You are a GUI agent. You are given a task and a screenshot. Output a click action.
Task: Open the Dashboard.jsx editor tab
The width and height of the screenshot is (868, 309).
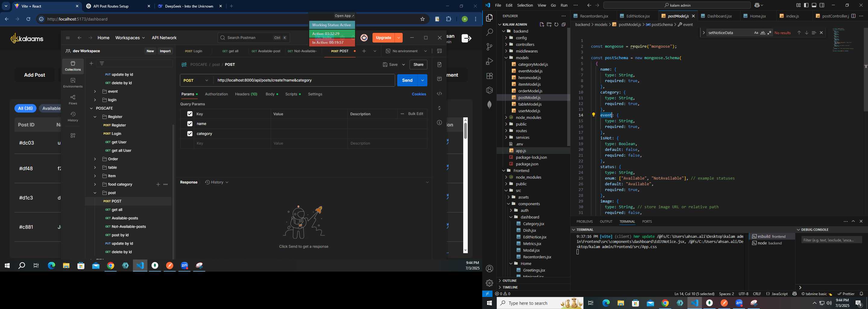click(x=719, y=16)
